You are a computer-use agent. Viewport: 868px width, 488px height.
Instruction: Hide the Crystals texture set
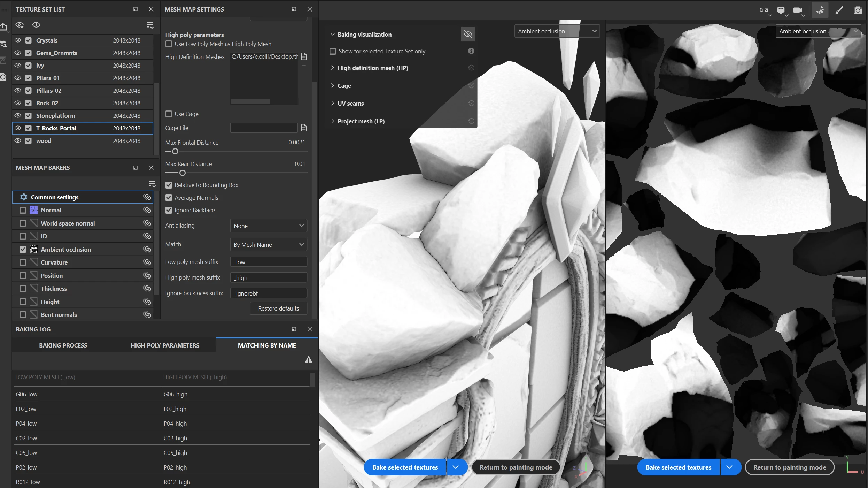click(18, 40)
